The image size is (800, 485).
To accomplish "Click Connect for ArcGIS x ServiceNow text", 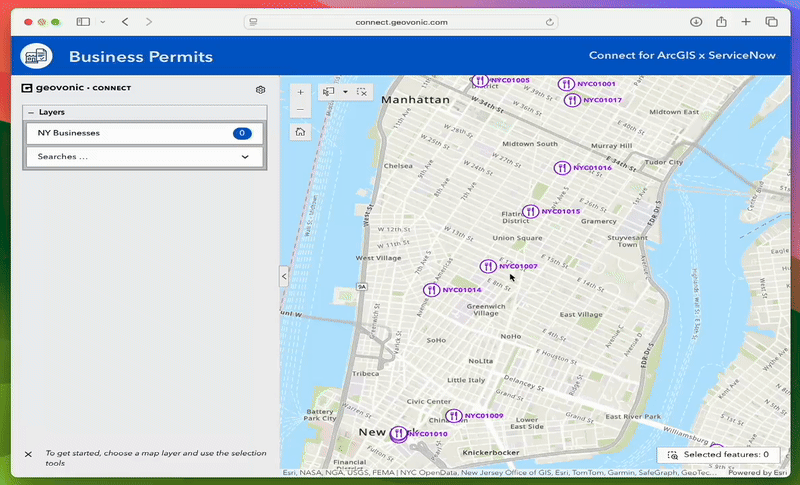I will click(x=682, y=56).
